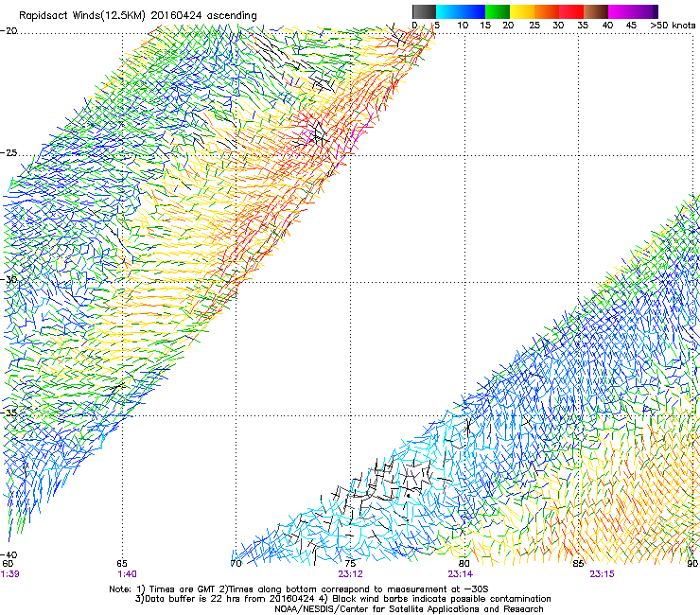Click the '65' longitude axis label
The image size is (700, 615).
point(122,564)
